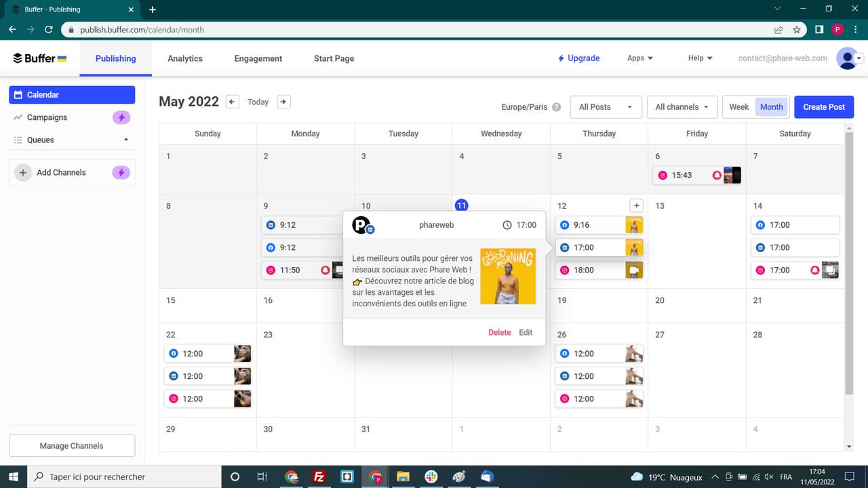This screenshot has width=868, height=488.
Task: Open the Help dropdown menu
Action: pyautogui.click(x=700, y=58)
